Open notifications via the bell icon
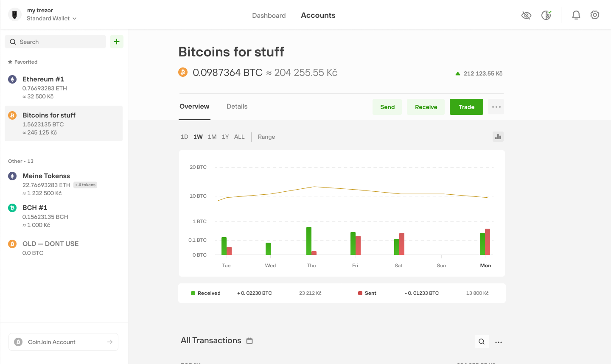This screenshot has width=611, height=364. click(x=576, y=15)
